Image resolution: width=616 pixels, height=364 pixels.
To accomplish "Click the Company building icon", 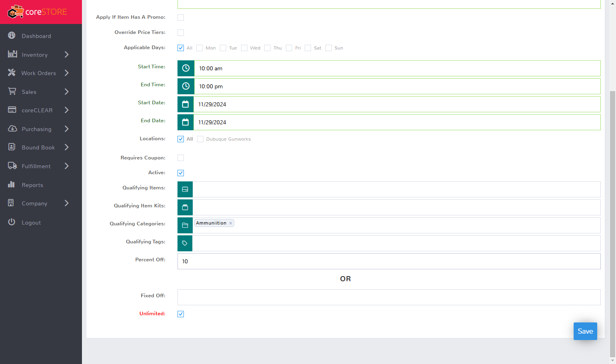I will [11, 203].
